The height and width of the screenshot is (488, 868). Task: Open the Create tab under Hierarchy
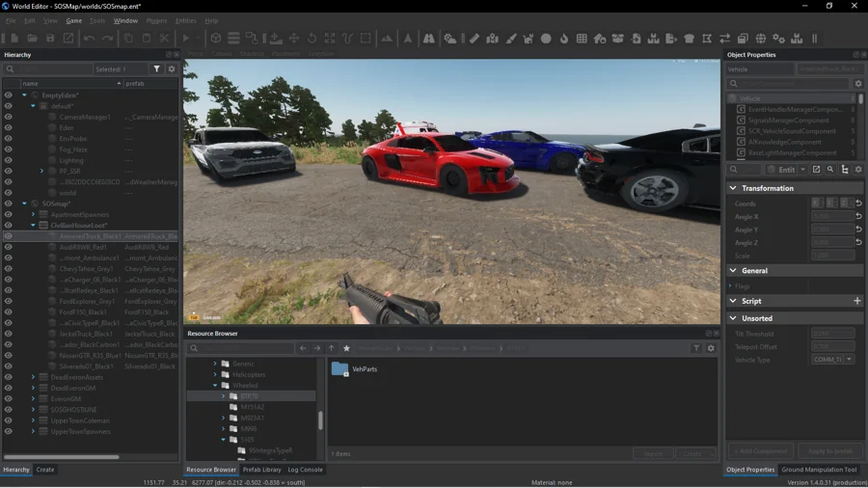pos(45,469)
